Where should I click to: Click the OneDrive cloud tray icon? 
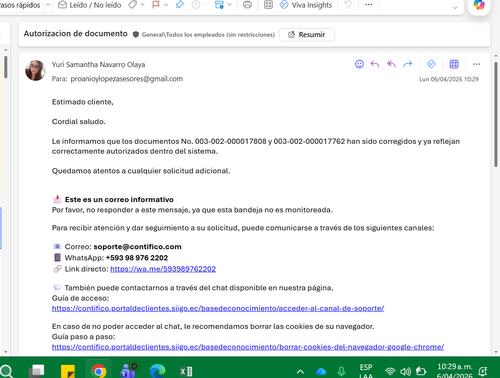pyautogui.click(x=321, y=372)
